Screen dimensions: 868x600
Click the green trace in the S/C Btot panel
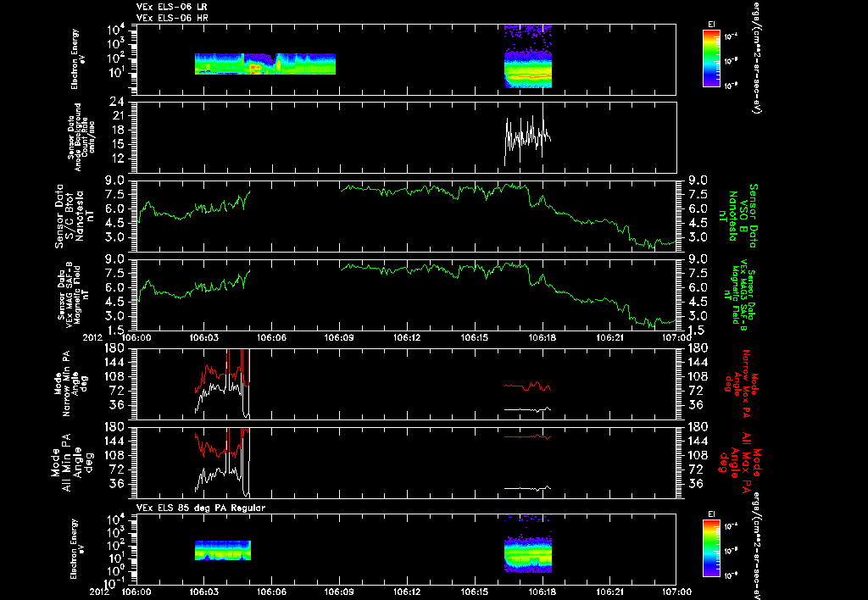[406, 216]
